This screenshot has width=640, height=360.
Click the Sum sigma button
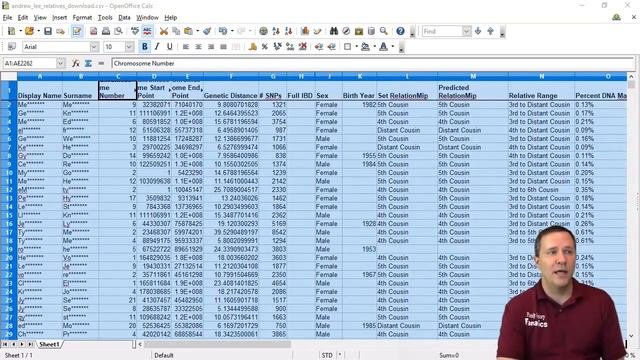pyautogui.click(x=88, y=63)
